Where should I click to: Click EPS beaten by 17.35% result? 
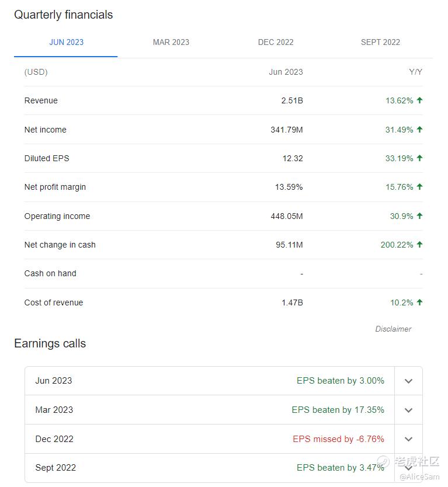[x=338, y=410]
